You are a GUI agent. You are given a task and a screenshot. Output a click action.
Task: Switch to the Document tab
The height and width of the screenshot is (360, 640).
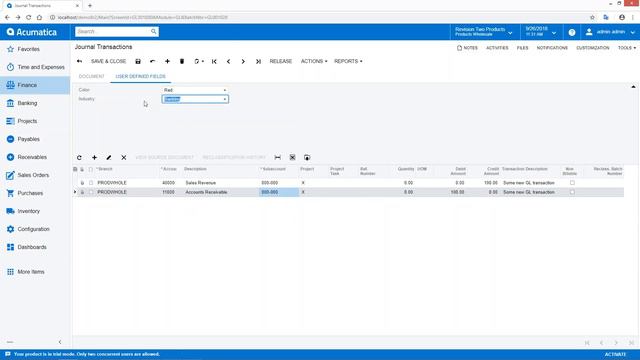pos(91,76)
